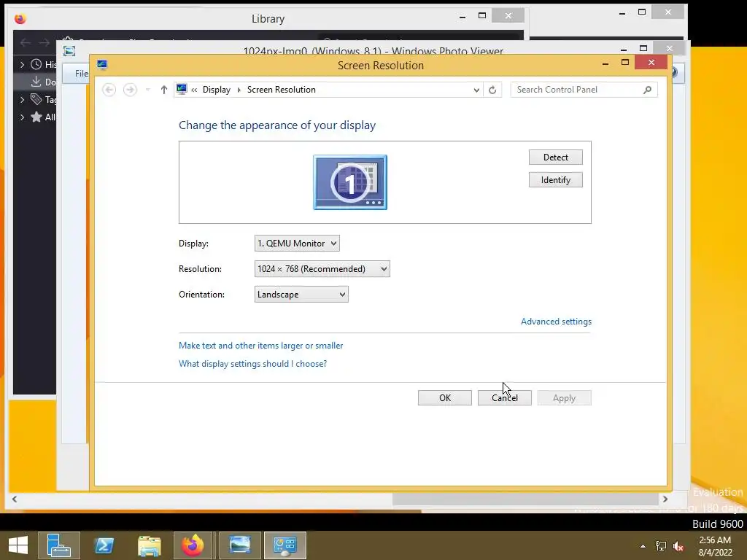747x560 pixels.
Task: Go forward in the Library window toolbar
Action: [x=44, y=43]
